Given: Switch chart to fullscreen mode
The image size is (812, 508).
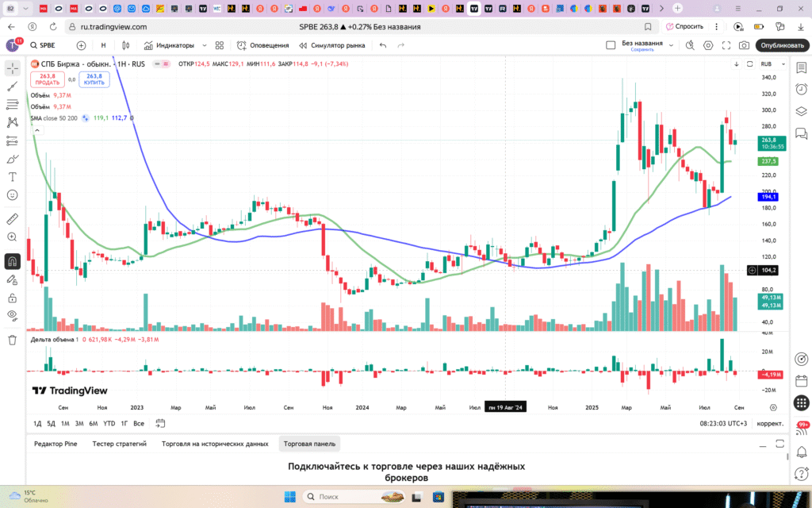Looking at the screenshot, I should point(726,45).
